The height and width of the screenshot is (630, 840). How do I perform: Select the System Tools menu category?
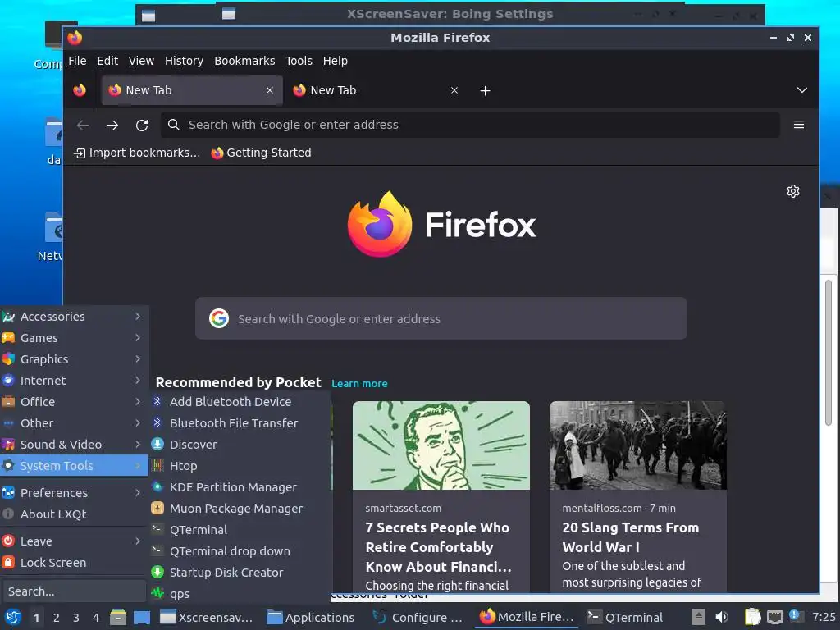[x=74, y=466]
